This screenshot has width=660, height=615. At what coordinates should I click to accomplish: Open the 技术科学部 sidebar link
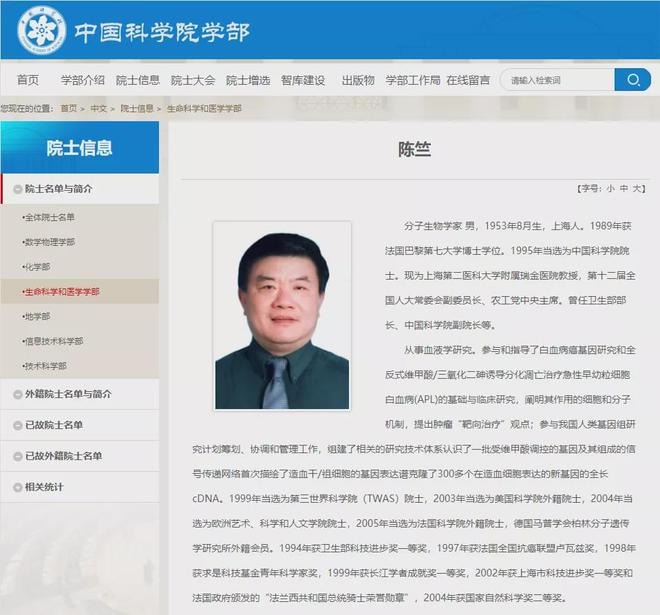coord(45,366)
